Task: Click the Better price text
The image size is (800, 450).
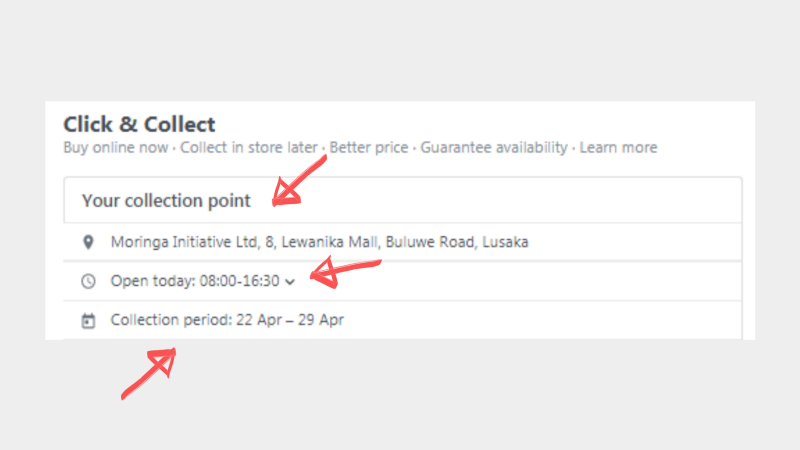Action: (x=369, y=148)
